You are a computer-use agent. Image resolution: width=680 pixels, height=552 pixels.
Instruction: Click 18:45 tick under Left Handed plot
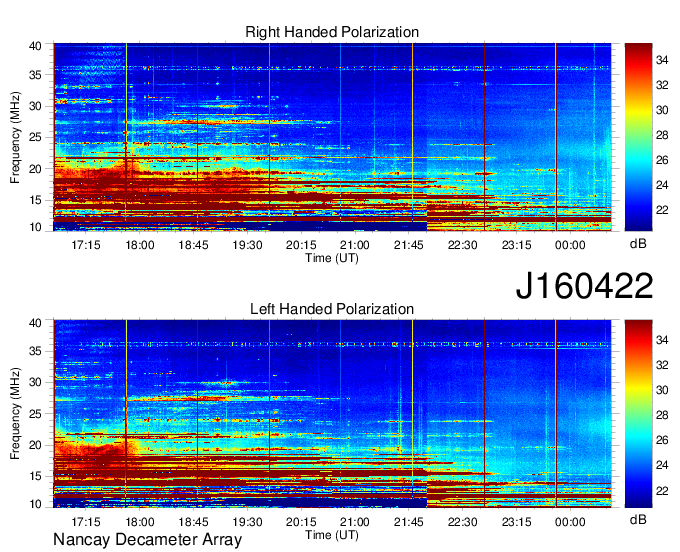[193, 522]
